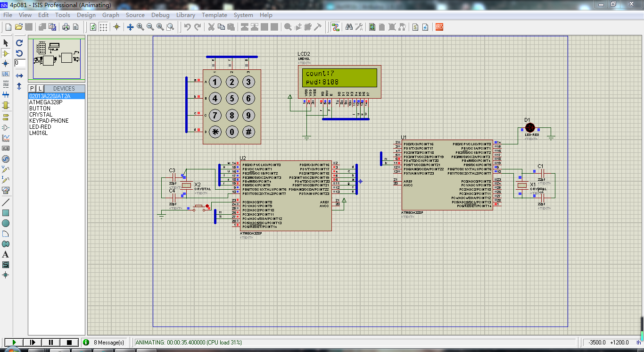Click the Rotate Anti-Clockwise icon

(x=19, y=53)
